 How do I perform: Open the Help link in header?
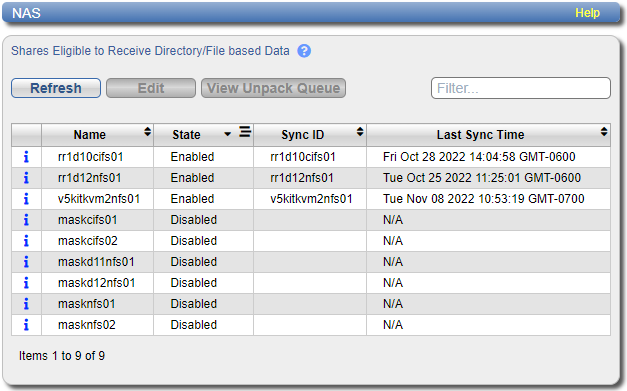click(x=587, y=13)
